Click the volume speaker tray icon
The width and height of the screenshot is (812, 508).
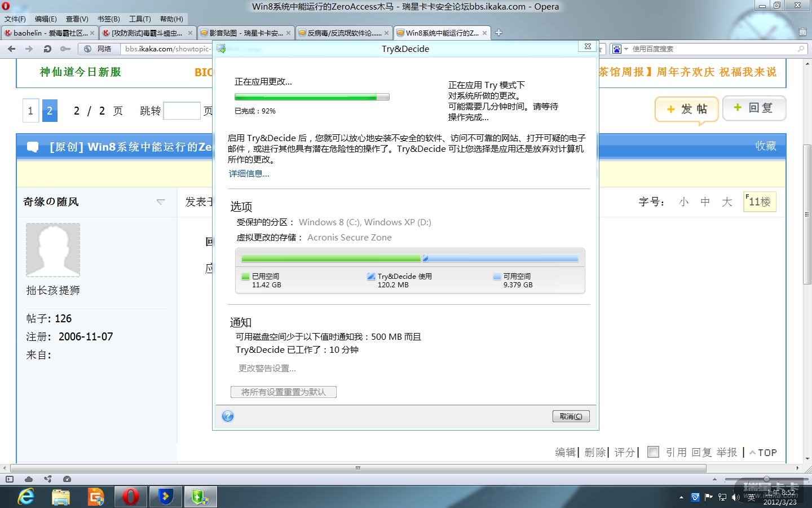click(x=735, y=497)
